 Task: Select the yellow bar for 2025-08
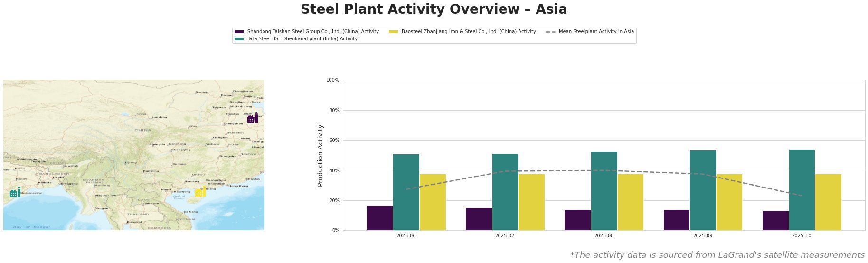click(630, 202)
